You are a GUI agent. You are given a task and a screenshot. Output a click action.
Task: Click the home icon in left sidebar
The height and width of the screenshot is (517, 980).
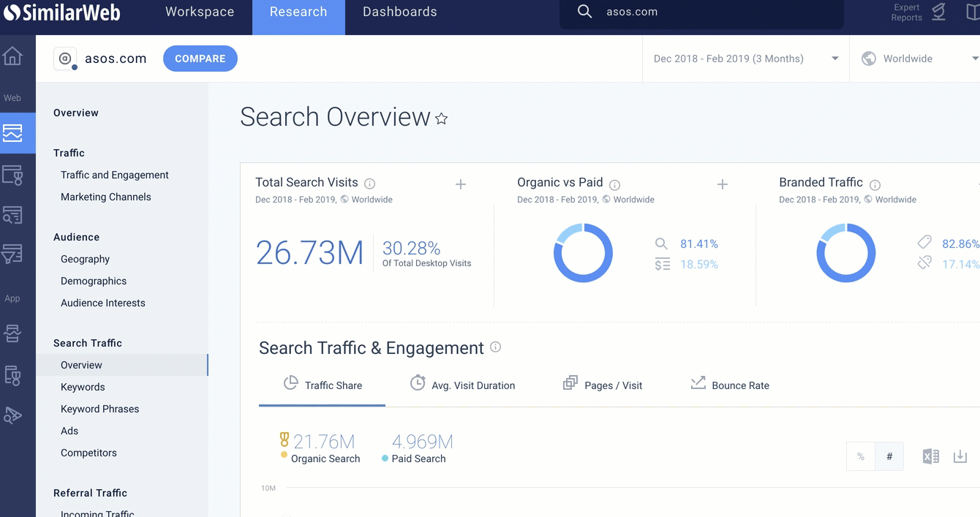click(x=12, y=56)
